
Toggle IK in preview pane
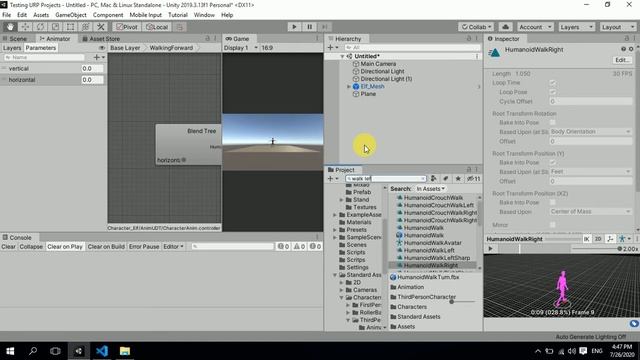(x=587, y=239)
